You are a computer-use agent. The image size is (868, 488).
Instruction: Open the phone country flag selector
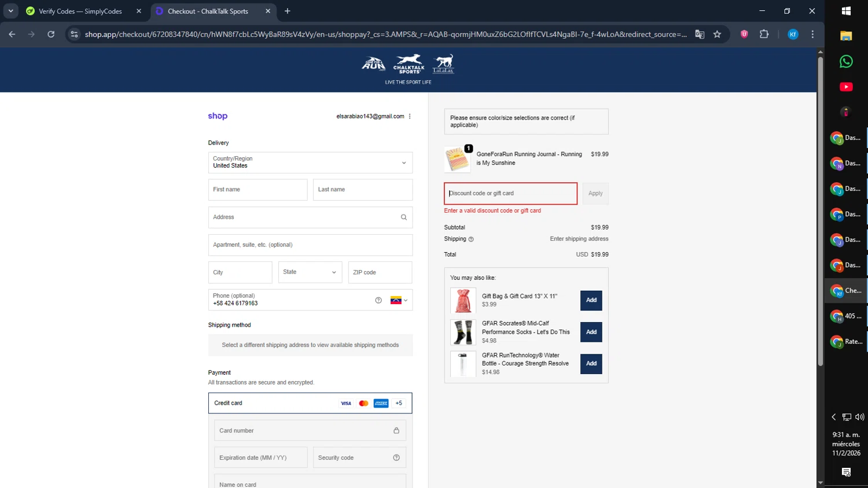pos(399,300)
